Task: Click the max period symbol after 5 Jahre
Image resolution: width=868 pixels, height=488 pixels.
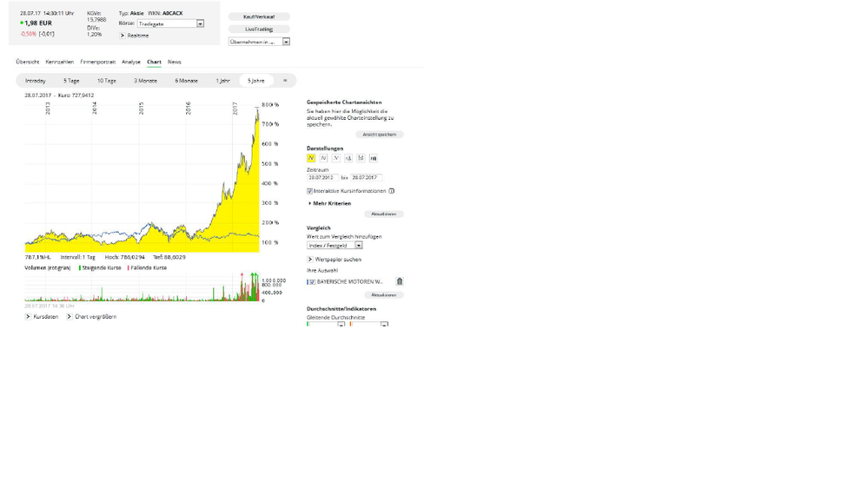Action: coord(285,81)
